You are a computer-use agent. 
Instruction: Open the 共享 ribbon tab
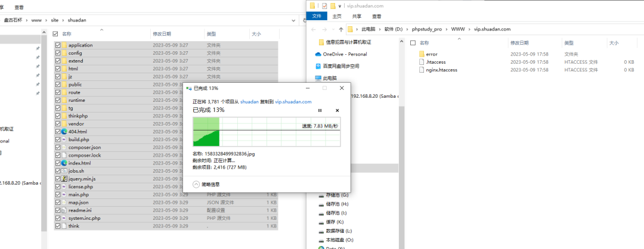coord(357,17)
